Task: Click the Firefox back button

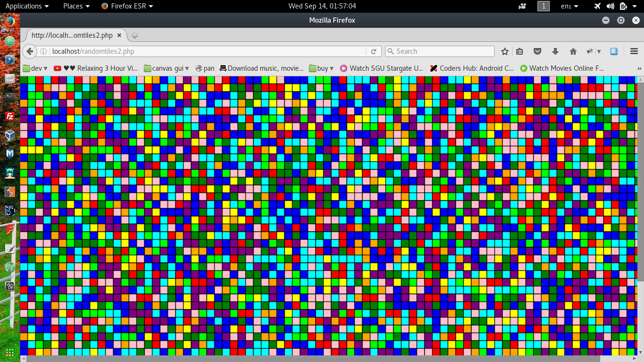Action: [29, 51]
